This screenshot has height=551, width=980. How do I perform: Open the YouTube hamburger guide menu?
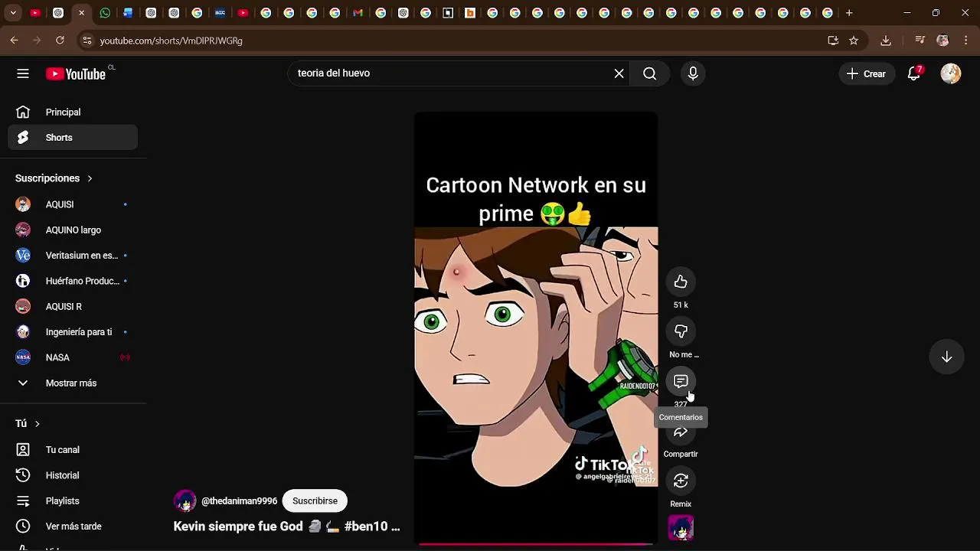pos(23,73)
